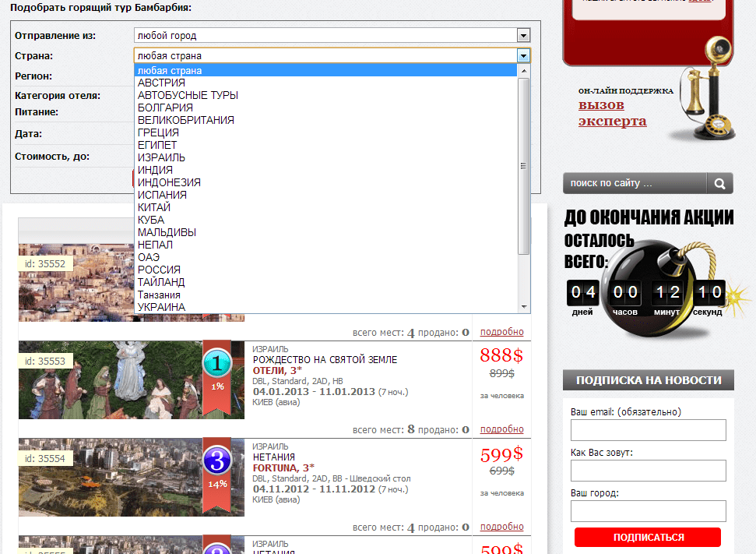Open the 'Отправление из' city dropdown
The height and width of the screenshot is (554, 756).
332,35
